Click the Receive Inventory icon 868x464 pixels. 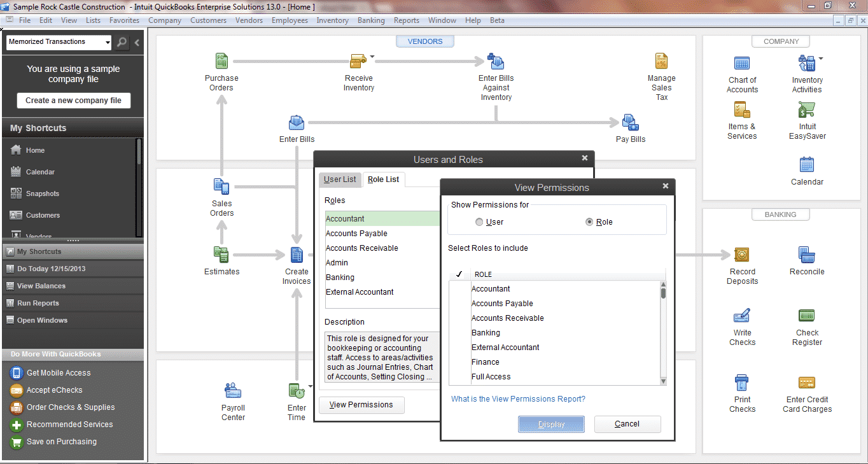tap(358, 62)
